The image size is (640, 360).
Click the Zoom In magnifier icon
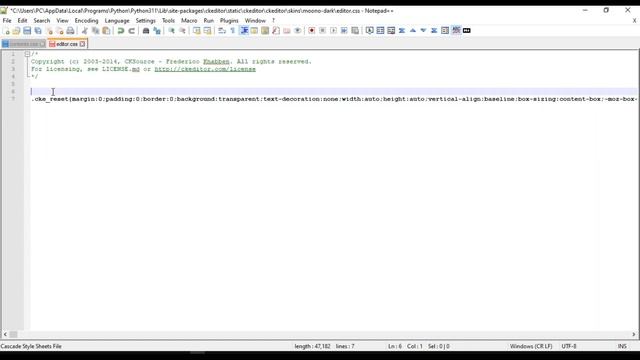click(x=171, y=31)
